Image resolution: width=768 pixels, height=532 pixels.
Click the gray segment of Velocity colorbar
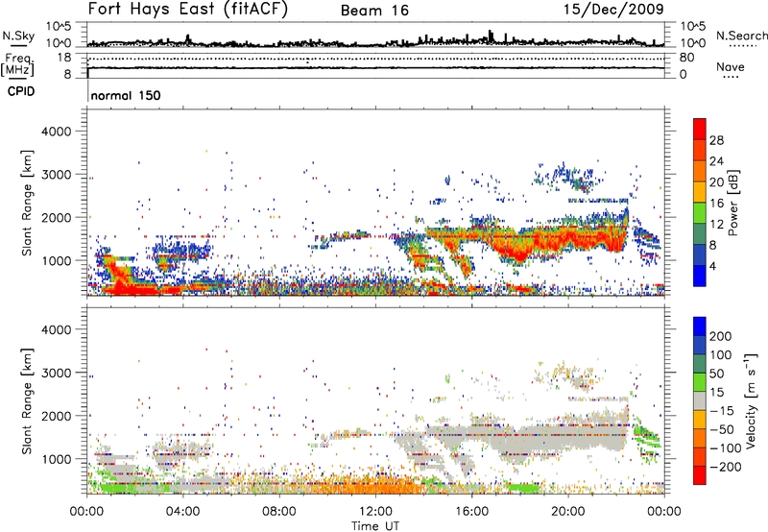(x=700, y=400)
